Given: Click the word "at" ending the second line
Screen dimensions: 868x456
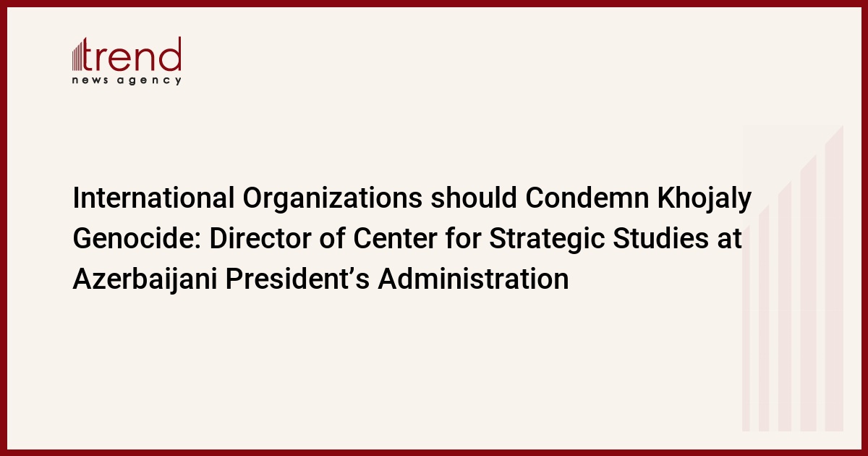Looking at the screenshot, I should tap(726, 241).
